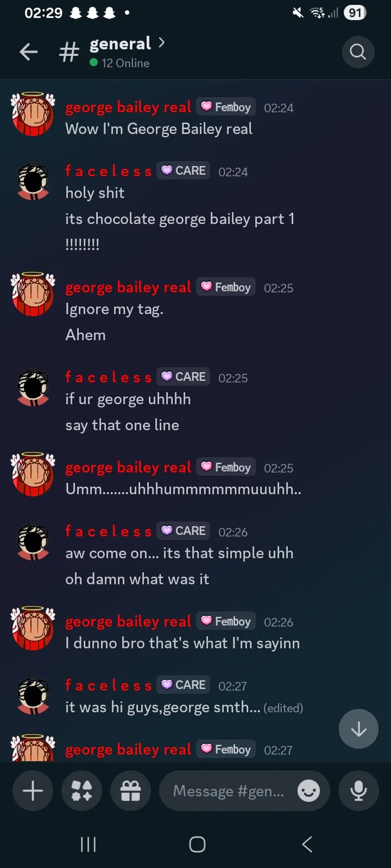Go back using the top-left arrow
391x868 pixels.
point(28,52)
